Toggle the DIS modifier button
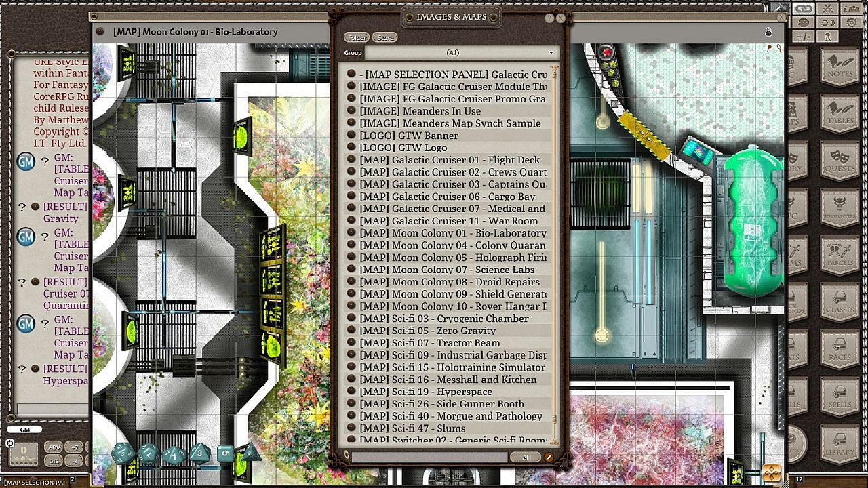 click(x=54, y=461)
